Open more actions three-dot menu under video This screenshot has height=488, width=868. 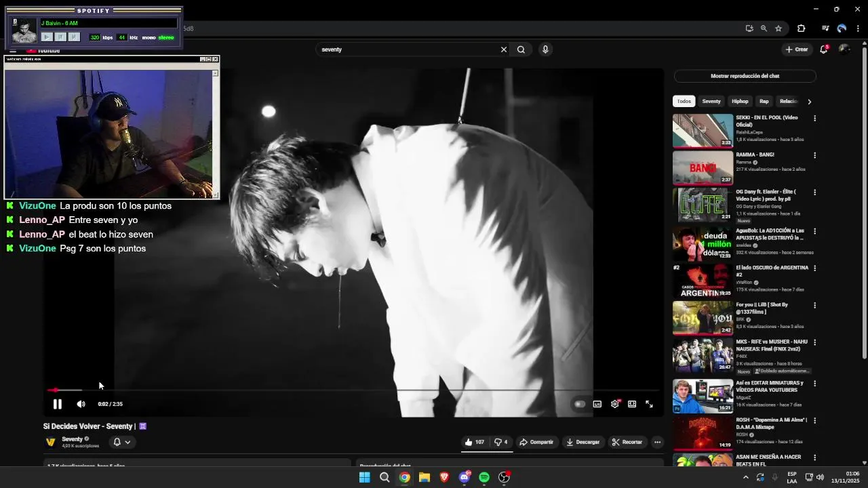pyautogui.click(x=657, y=442)
